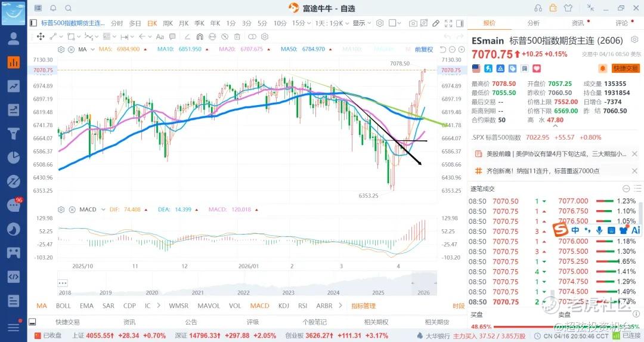Toggle the left watchlist panel icon
Screen dimensions: 644x342
click(33, 23)
